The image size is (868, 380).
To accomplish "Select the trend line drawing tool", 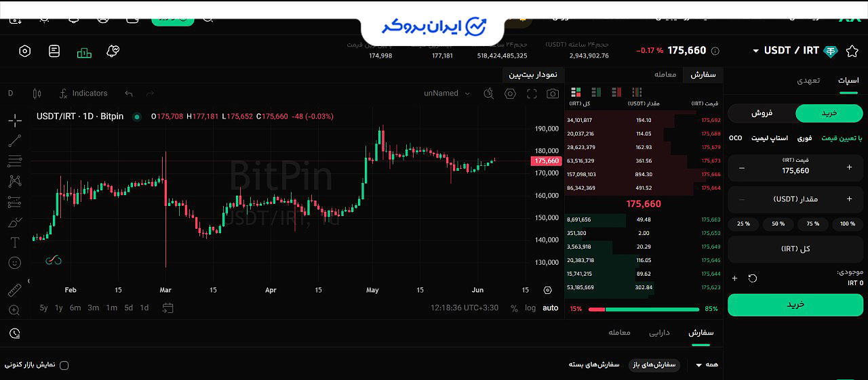I will pyautogui.click(x=15, y=141).
